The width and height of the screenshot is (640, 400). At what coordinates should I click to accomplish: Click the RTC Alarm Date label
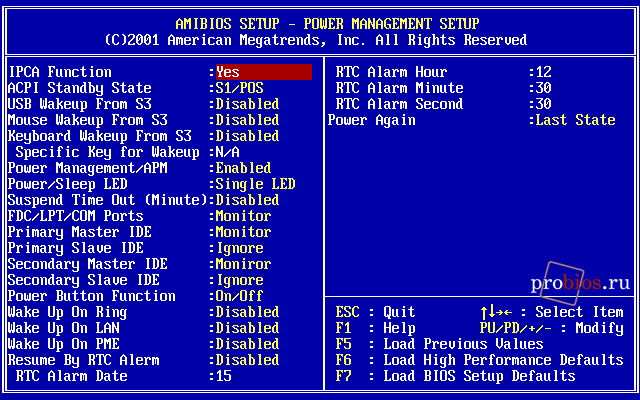click(x=72, y=376)
